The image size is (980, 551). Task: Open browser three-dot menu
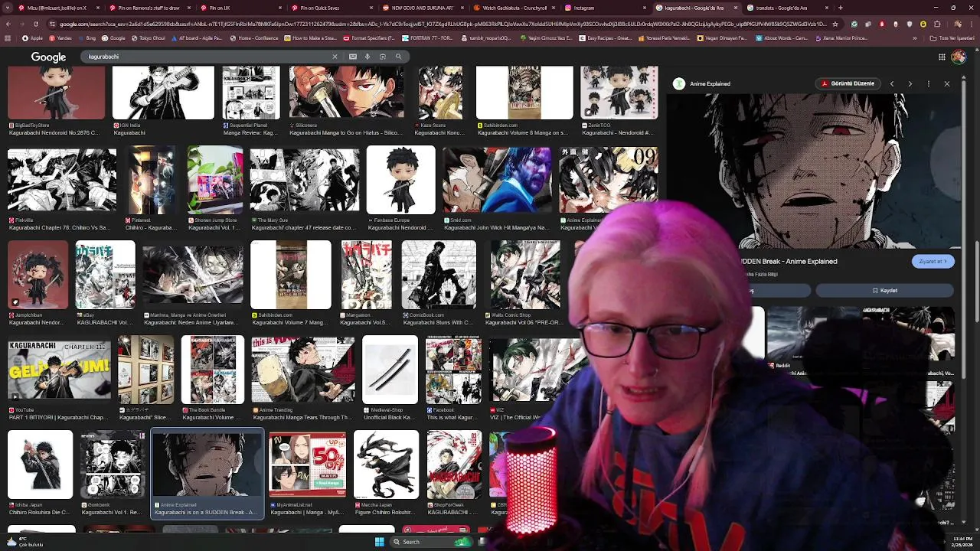(x=972, y=24)
